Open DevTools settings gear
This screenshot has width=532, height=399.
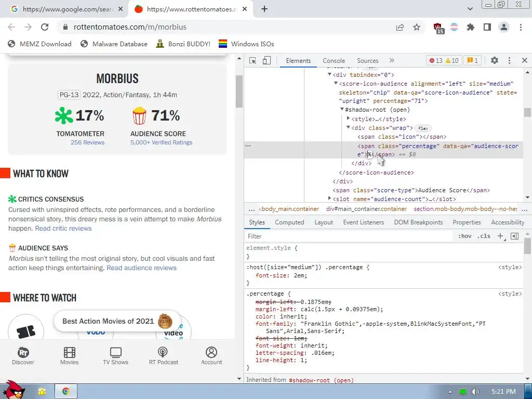click(x=495, y=60)
